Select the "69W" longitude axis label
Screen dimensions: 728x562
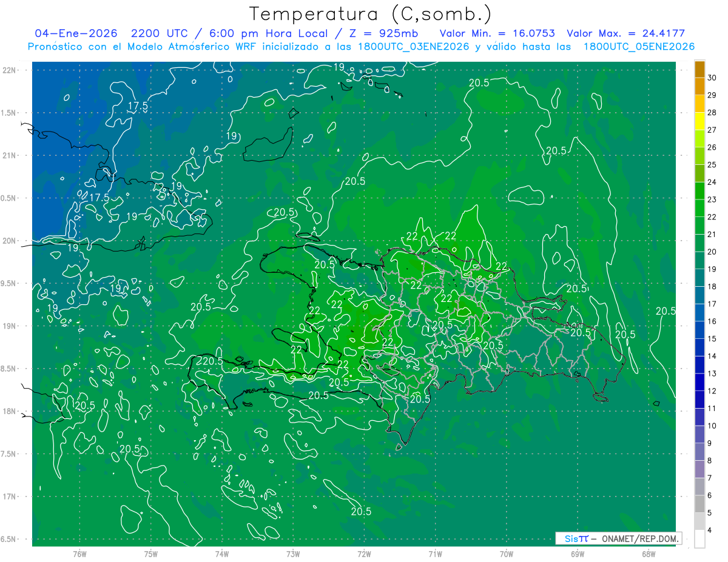pyautogui.click(x=578, y=554)
